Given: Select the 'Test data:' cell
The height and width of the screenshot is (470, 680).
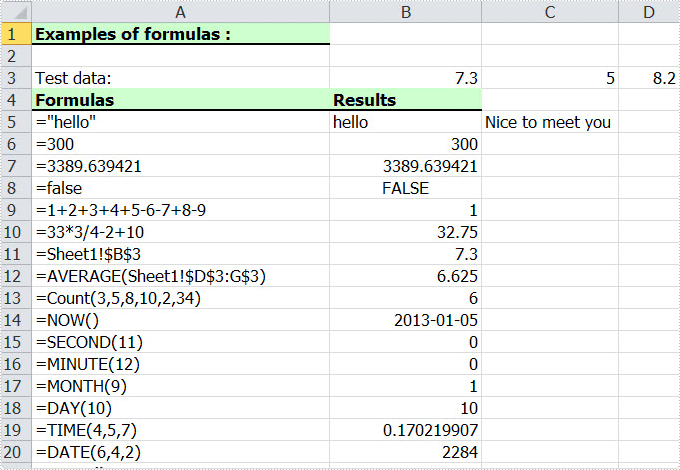Looking at the screenshot, I should coord(180,78).
